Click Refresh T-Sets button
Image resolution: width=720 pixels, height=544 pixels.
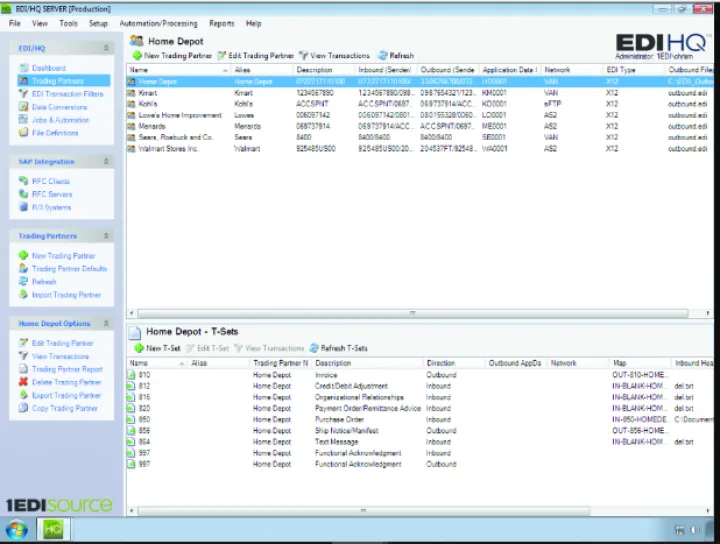point(338,348)
